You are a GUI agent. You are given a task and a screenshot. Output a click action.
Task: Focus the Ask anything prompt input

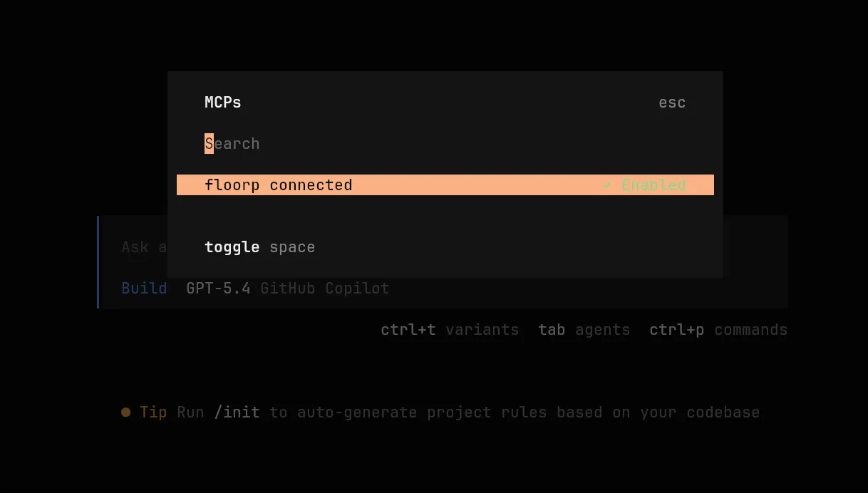pos(144,247)
